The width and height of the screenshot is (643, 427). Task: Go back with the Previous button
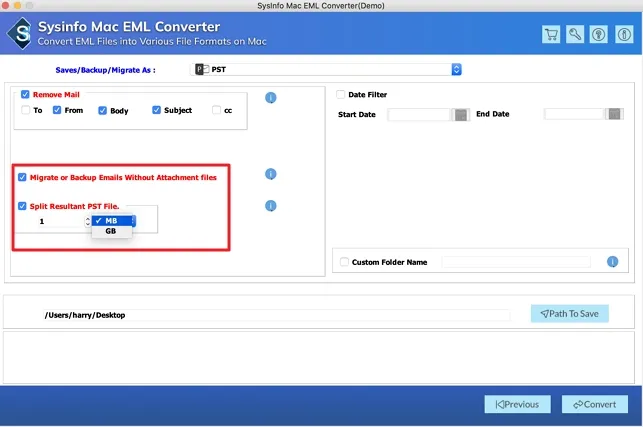tap(518, 404)
